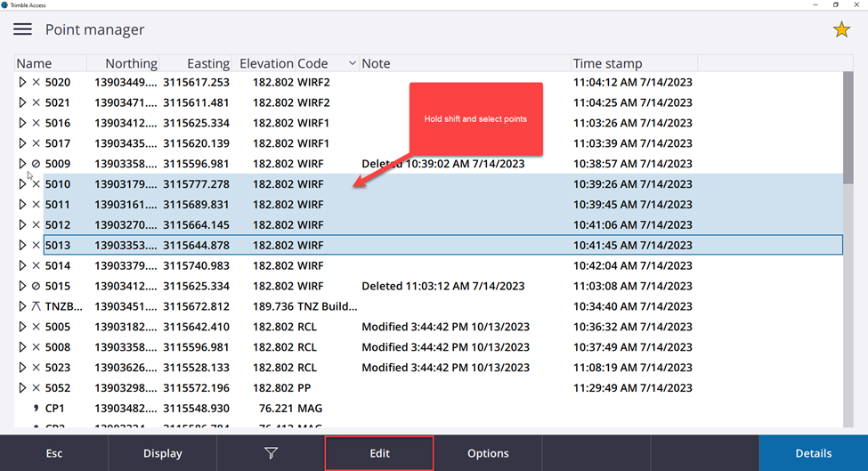Image resolution: width=868 pixels, height=471 pixels.
Task: Expand the point 5052 row
Action: tap(22, 388)
